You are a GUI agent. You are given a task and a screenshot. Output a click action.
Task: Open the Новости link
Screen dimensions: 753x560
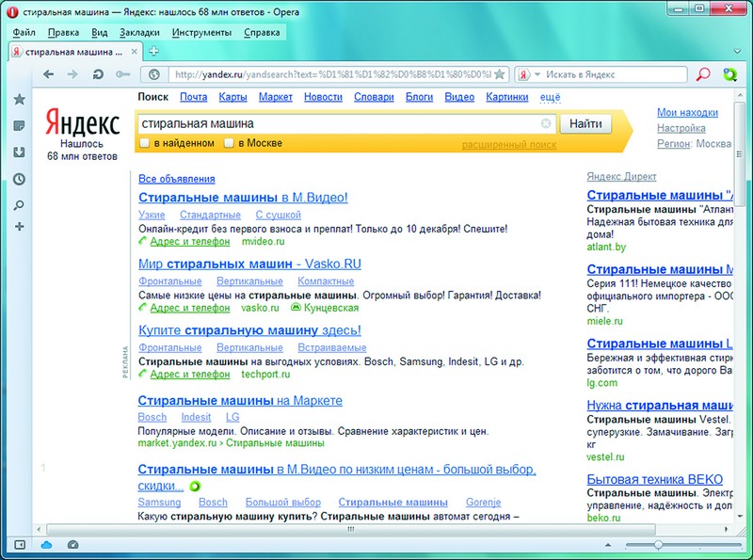pyautogui.click(x=323, y=97)
